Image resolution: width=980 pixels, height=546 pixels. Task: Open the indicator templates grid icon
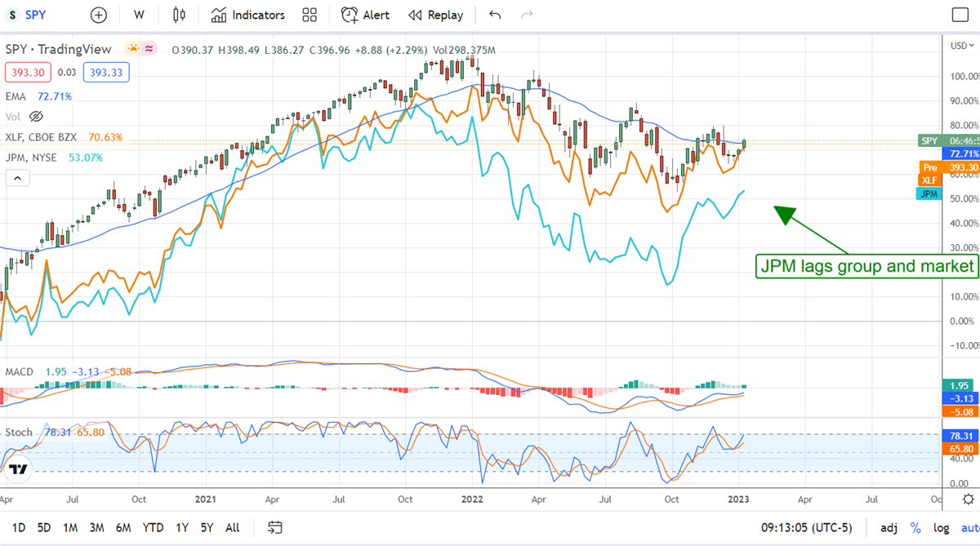pyautogui.click(x=310, y=15)
